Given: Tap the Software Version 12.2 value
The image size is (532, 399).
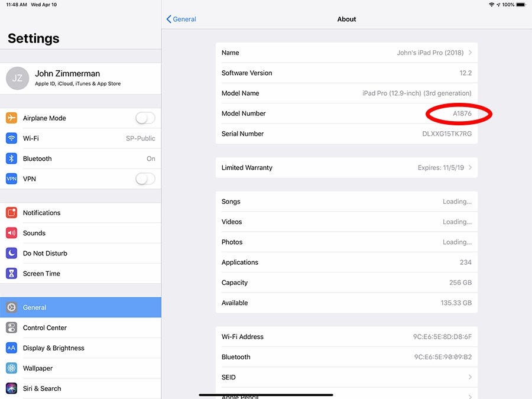Looking at the screenshot, I should click(x=465, y=73).
